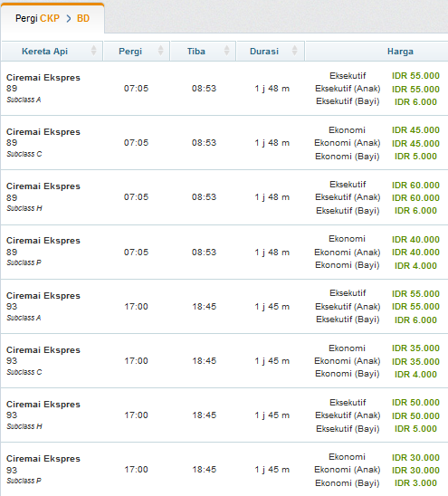The height and width of the screenshot is (496, 448).
Task: Click Eksekutif (Bayi) IDR 5.000 for train 93 Subclass H
Action: click(x=415, y=429)
